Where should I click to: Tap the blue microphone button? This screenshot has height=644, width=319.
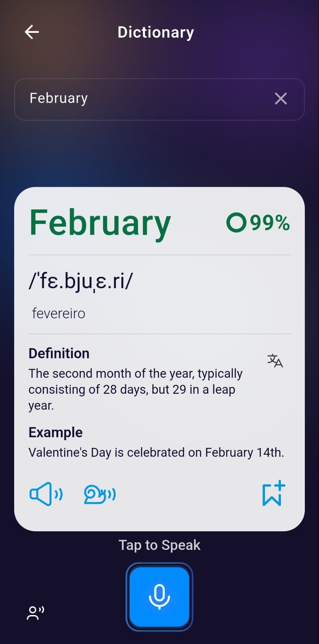[159, 597]
